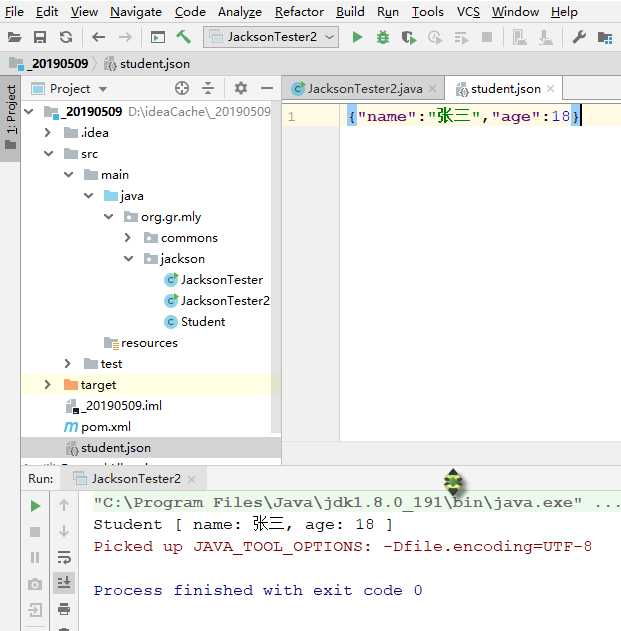Image resolution: width=621 pixels, height=631 pixels.
Task: Expand the target folder
Action: [x=47, y=384]
